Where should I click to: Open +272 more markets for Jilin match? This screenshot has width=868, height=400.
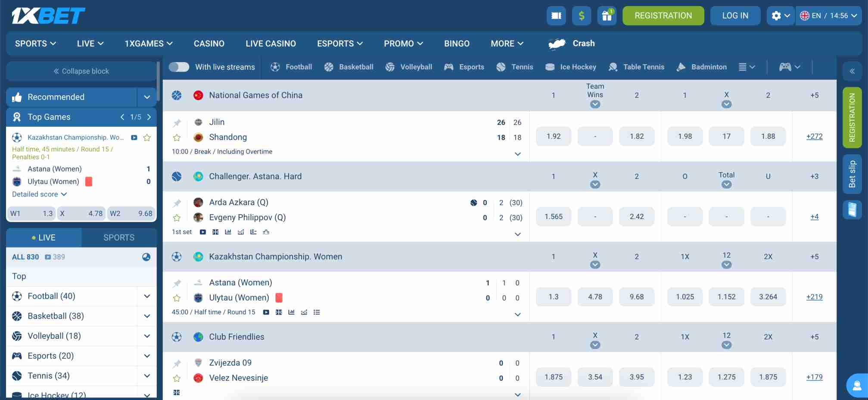tap(814, 136)
